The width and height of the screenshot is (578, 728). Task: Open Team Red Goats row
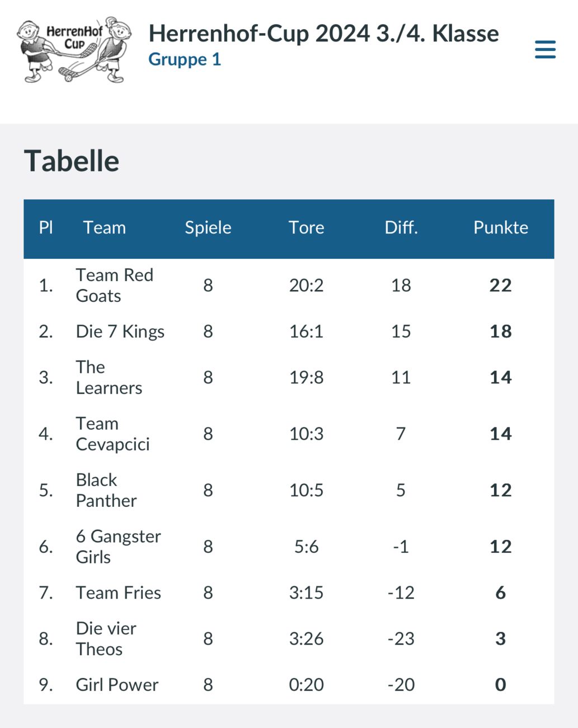pyautogui.click(x=115, y=286)
